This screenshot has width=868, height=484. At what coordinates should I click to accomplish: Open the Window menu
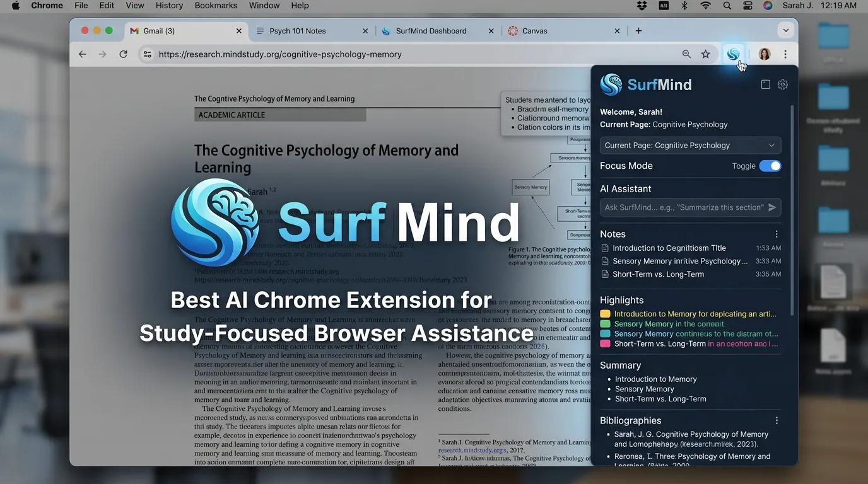264,6
